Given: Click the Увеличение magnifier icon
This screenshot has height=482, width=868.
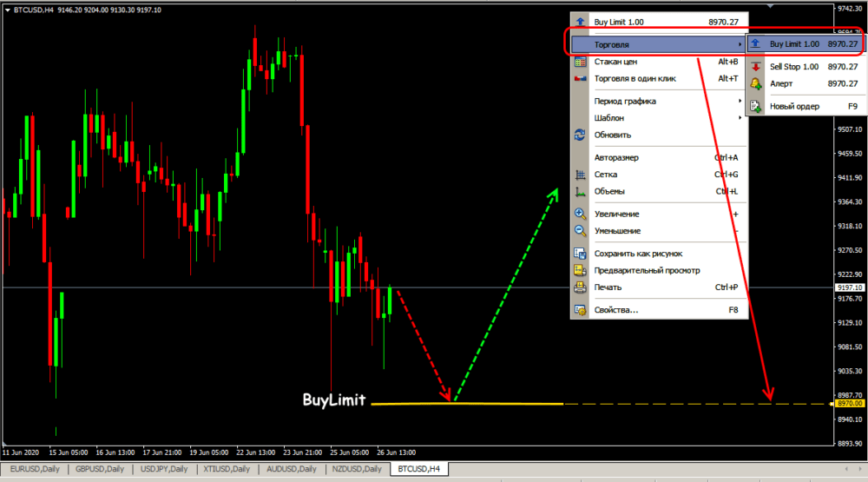Looking at the screenshot, I should tap(580, 214).
